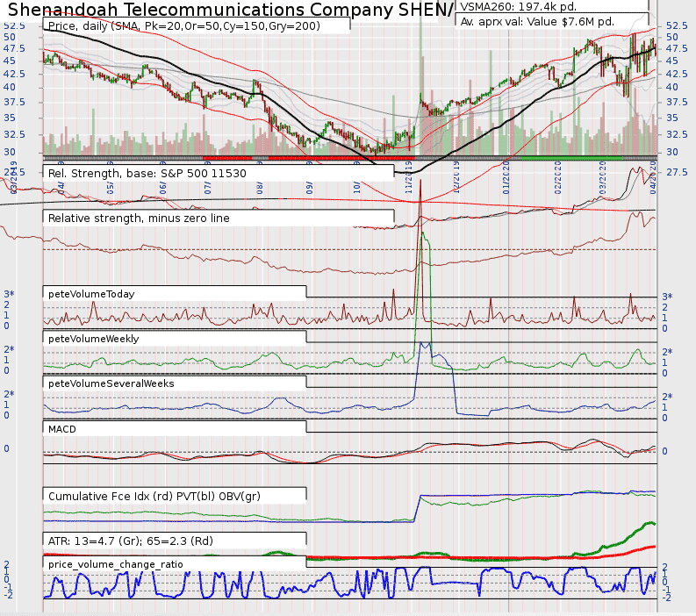Select the 03/2/20 date axis label
The height and width of the screenshot is (616, 696).
pos(602,177)
